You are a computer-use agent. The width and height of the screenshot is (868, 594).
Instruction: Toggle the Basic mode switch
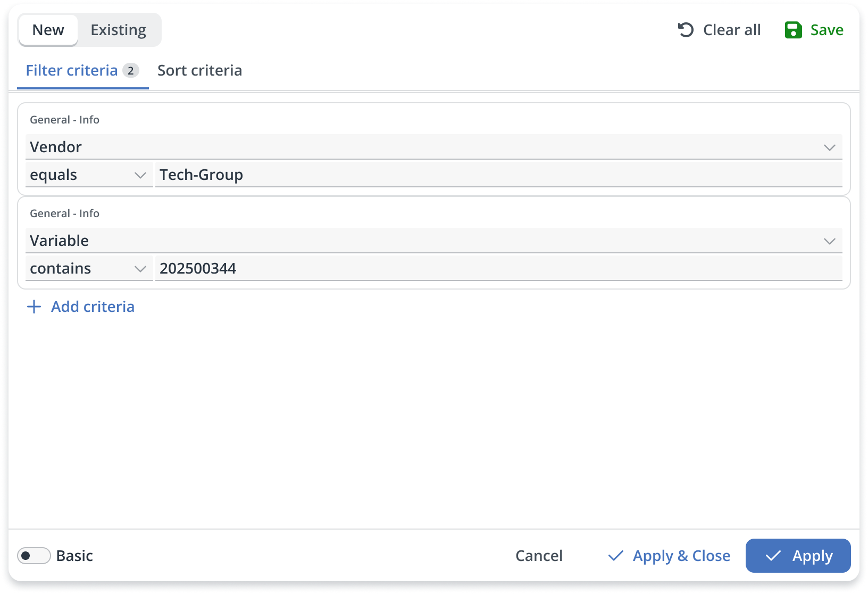(x=34, y=556)
